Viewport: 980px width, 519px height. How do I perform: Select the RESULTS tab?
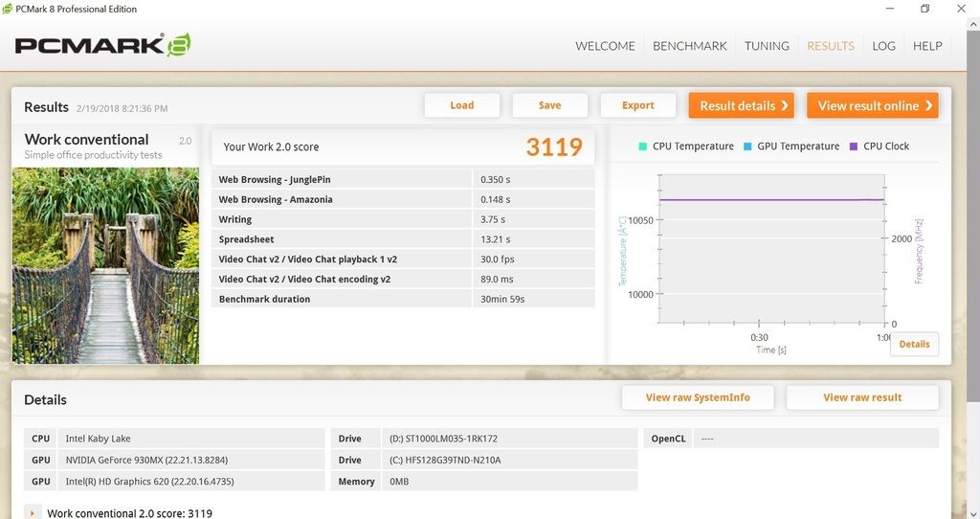coord(830,46)
